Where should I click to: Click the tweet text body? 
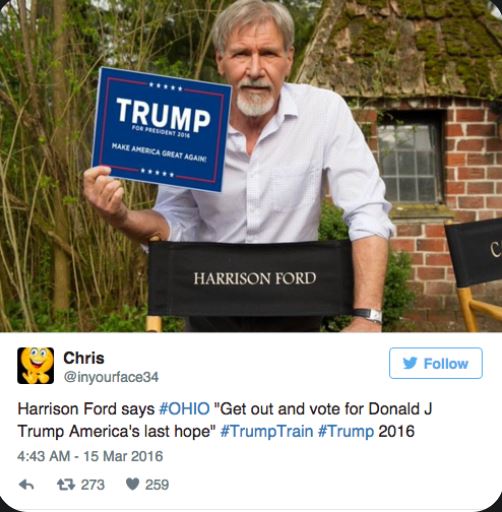coord(225,420)
